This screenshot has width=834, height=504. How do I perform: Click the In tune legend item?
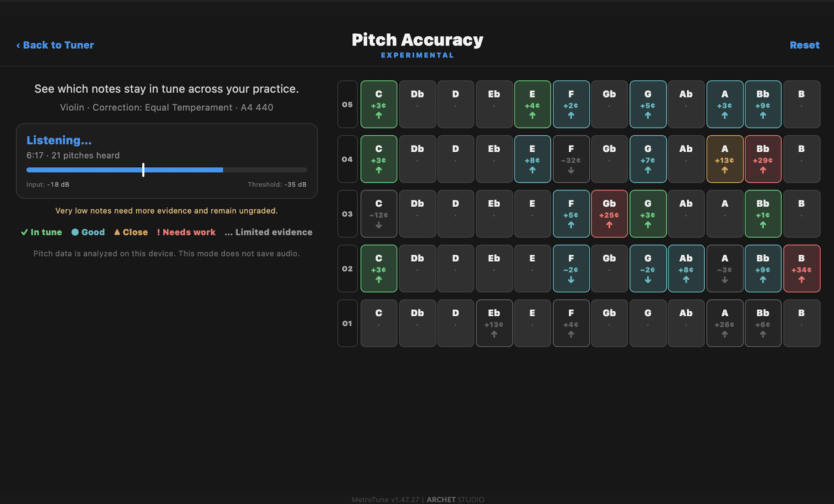(x=41, y=232)
